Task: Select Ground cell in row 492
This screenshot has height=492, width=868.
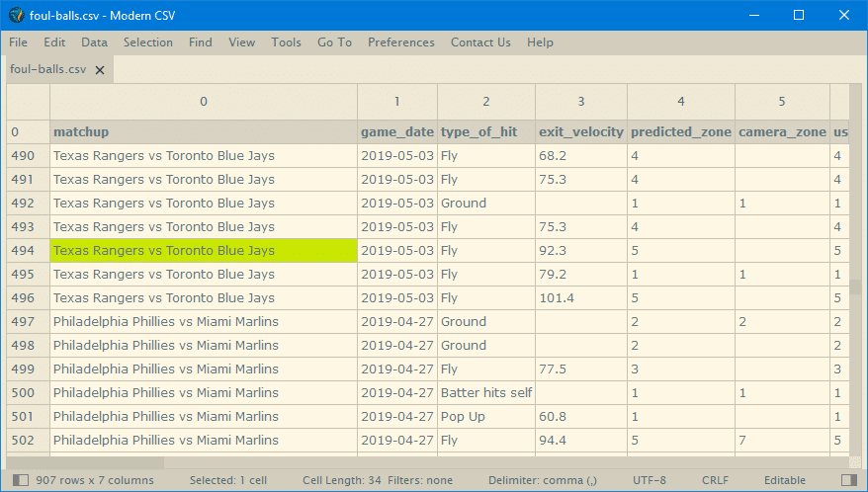Action: point(486,204)
